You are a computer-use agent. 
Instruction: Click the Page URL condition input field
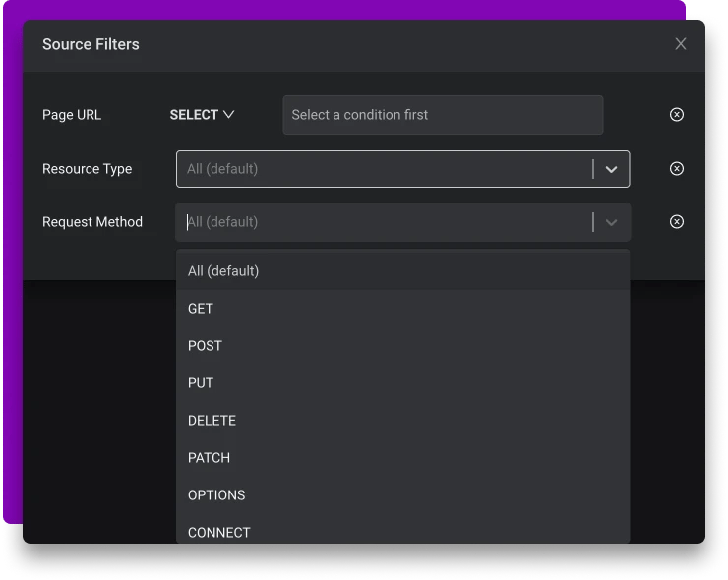tap(443, 115)
